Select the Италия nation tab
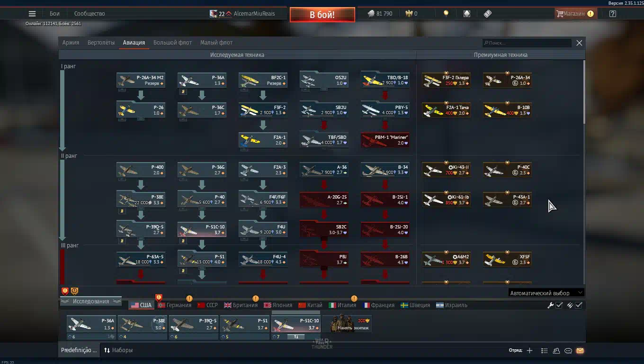Image resolution: width=644 pixels, height=364 pixels. tap(342, 305)
